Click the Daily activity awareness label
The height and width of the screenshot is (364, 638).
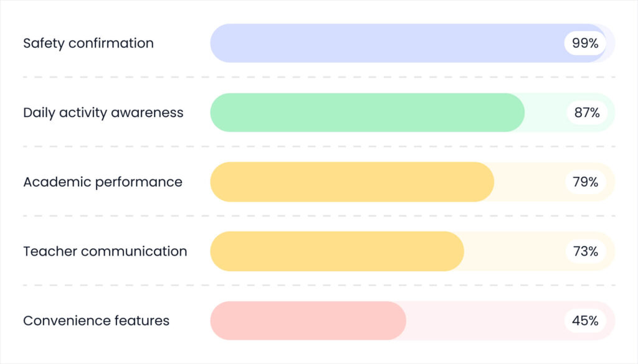click(103, 113)
